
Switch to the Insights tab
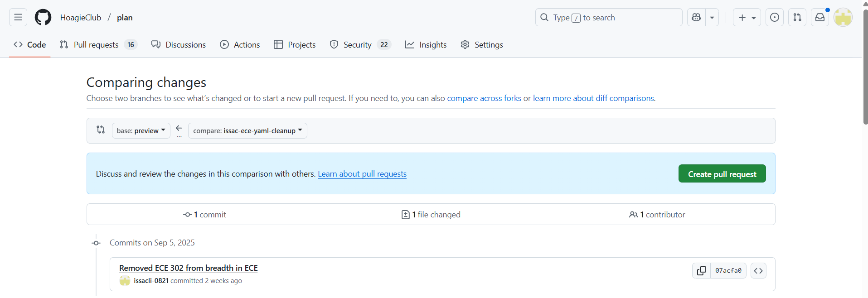pos(426,44)
